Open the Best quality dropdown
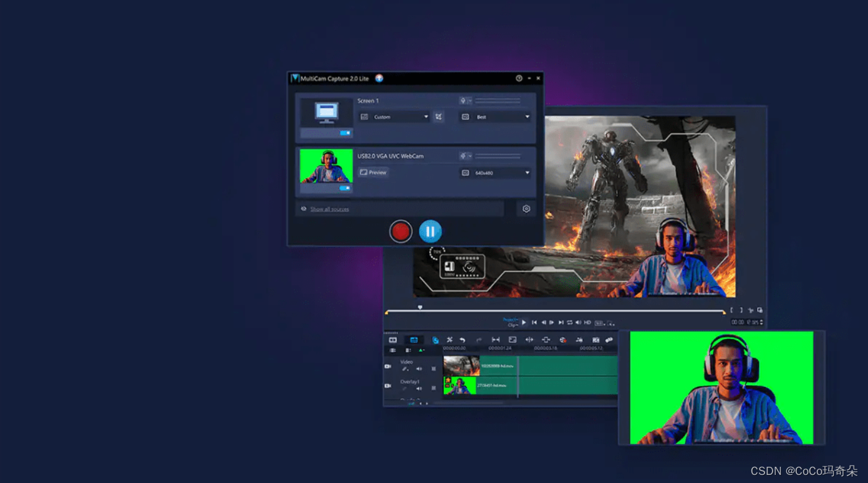 click(x=495, y=117)
